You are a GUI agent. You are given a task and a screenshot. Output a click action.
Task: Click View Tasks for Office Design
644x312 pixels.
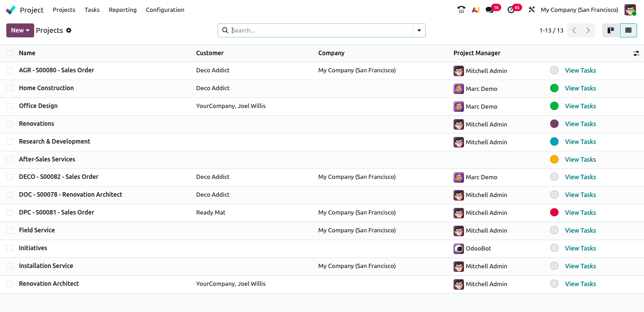[x=580, y=106]
